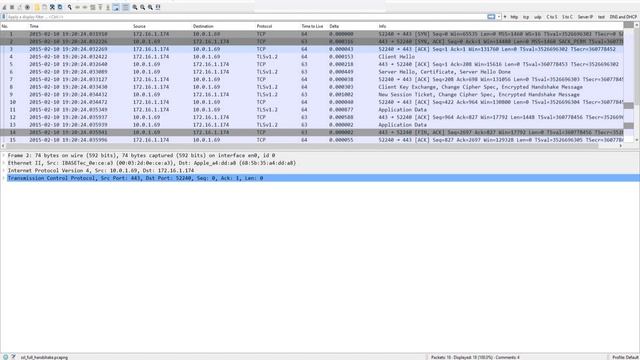The height and width of the screenshot is (360, 640).
Task: Select packet 15 in the list
Action: click(x=312, y=140)
